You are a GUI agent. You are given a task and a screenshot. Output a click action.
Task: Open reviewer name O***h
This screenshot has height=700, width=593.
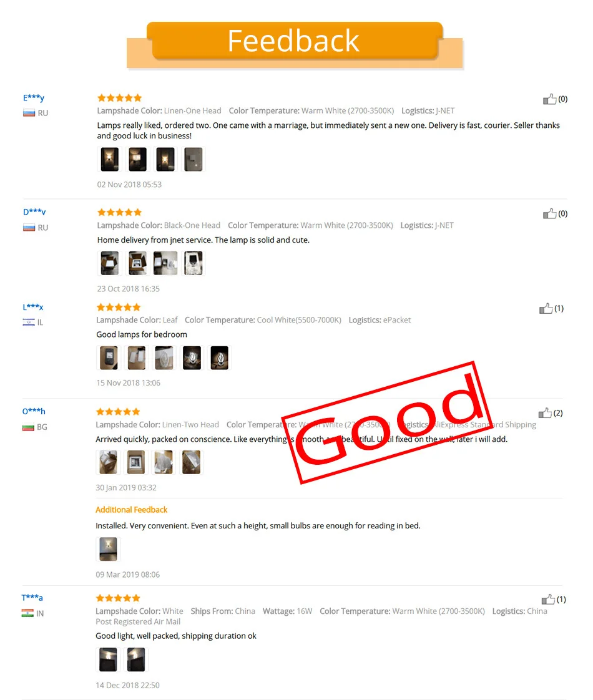point(34,411)
